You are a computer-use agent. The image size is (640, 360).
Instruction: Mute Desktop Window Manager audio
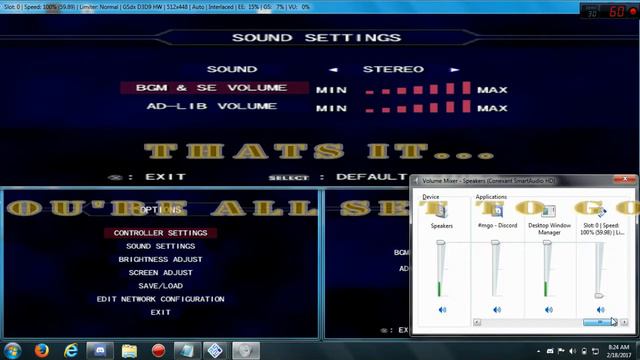point(549,310)
